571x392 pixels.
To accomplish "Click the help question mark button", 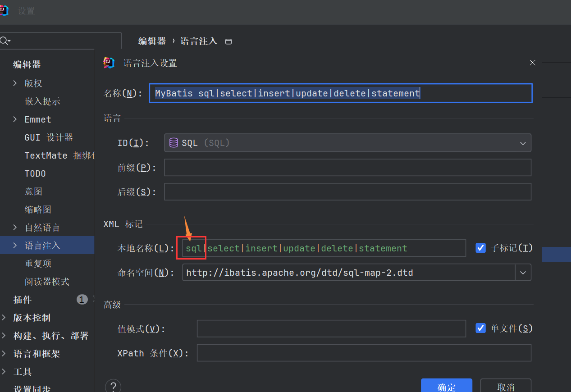I will (113, 387).
